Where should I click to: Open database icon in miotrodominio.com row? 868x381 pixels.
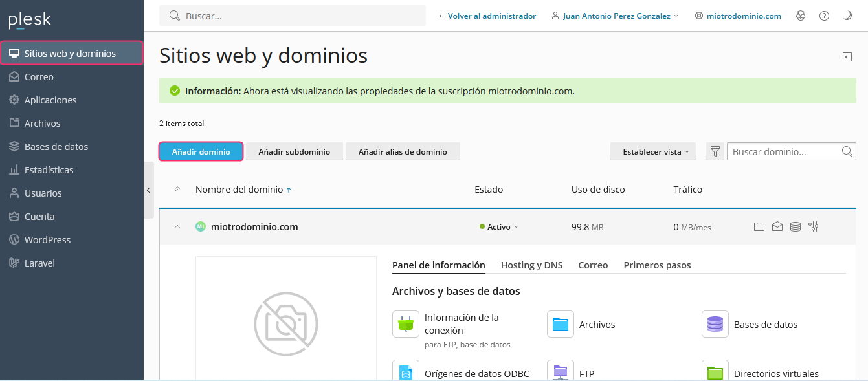(x=796, y=227)
